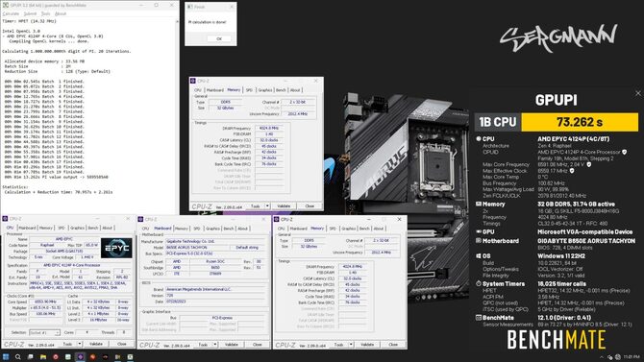Click the System Timers clock icon

point(479,283)
